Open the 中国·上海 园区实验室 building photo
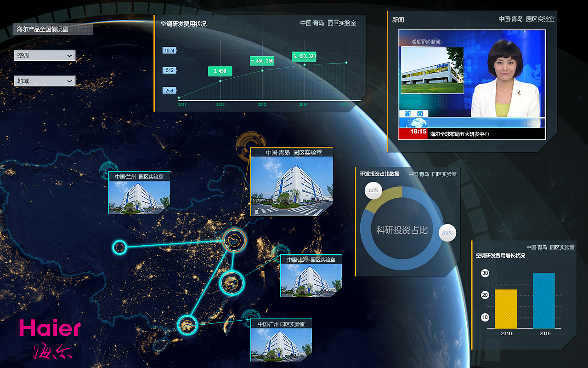 coord(311,280)
